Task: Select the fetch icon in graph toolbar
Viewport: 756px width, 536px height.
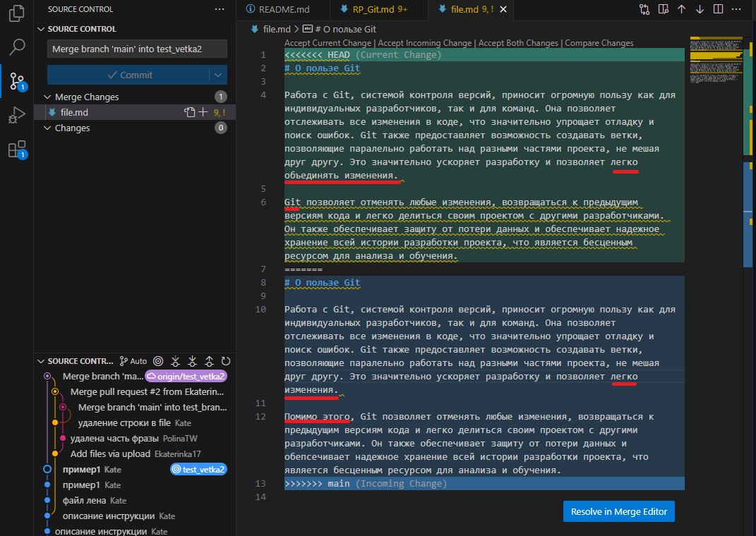Action: [175, 361]
